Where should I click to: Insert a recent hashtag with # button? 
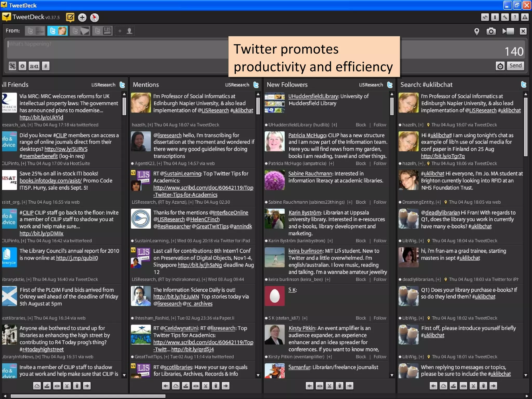46,66
